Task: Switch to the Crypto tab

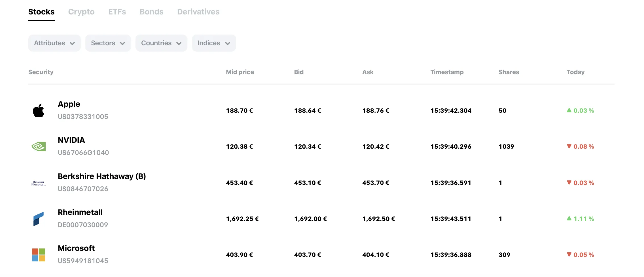Action: [x=81, y=12]
